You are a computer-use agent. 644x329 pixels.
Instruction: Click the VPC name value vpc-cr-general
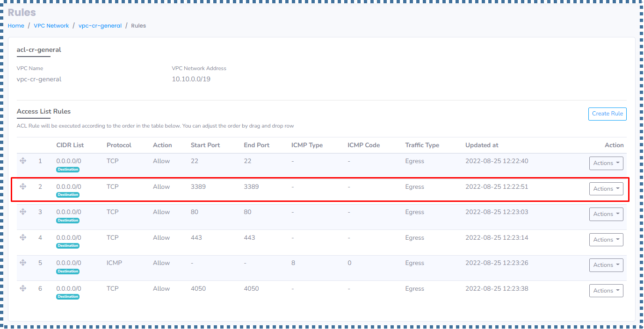click(39, 79)
